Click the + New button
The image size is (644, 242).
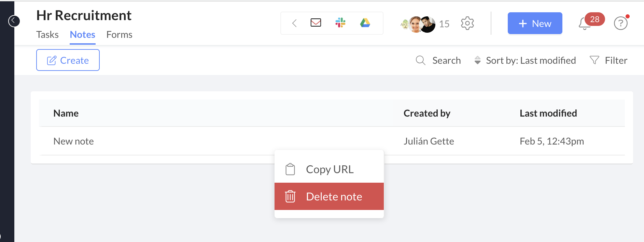[535, 23]
